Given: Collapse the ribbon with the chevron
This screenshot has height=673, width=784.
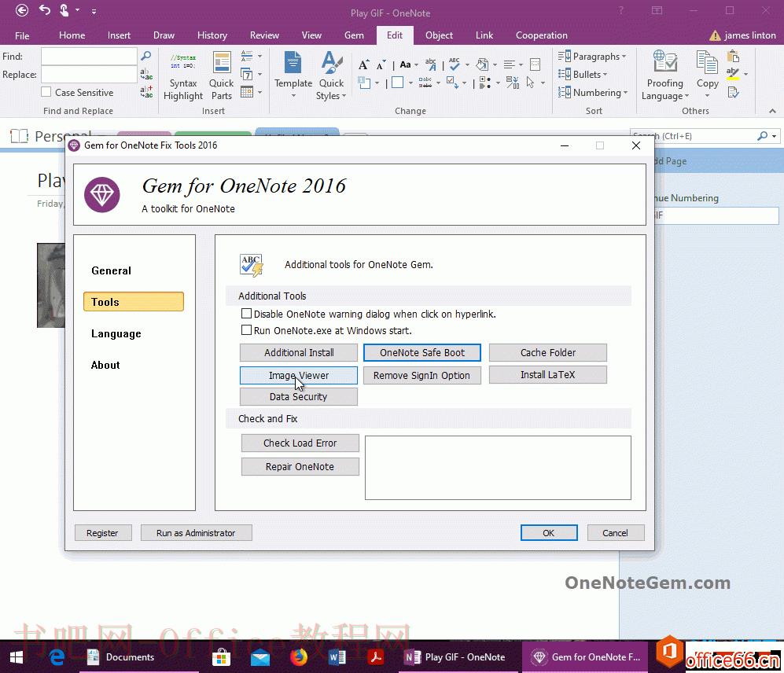Looking at the screenshot, I should (772, 111).
